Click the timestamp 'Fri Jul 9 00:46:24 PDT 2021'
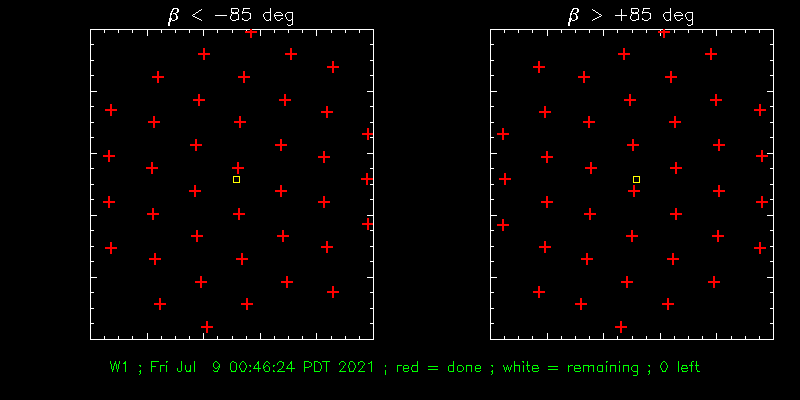This screenshot has width=800, height=400. coord(262,367)
